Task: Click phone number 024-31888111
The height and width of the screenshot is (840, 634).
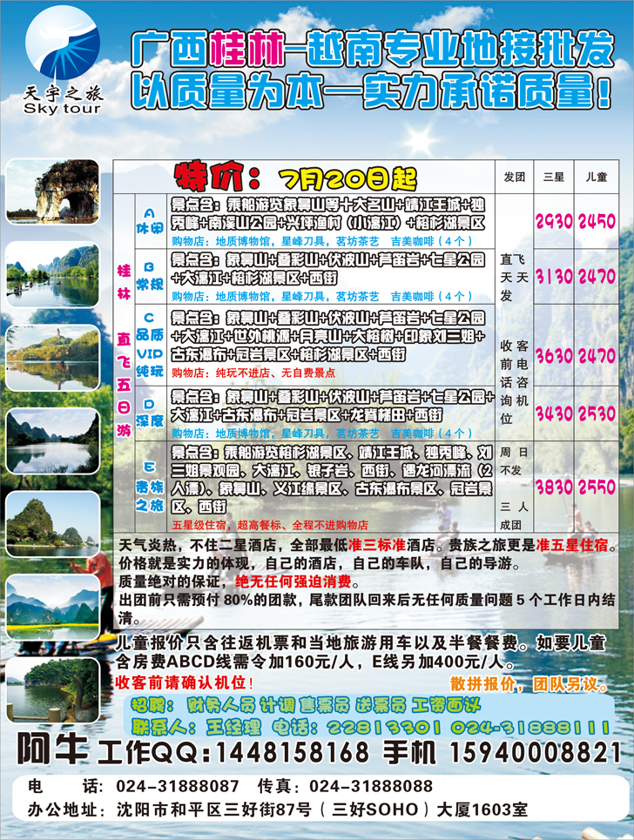Action: click(x=530, y=727)
